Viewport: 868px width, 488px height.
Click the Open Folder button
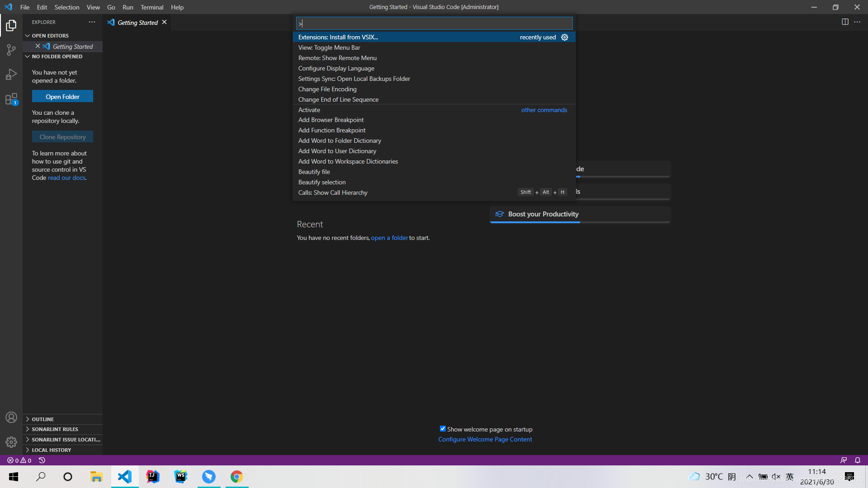coord(62,96)
